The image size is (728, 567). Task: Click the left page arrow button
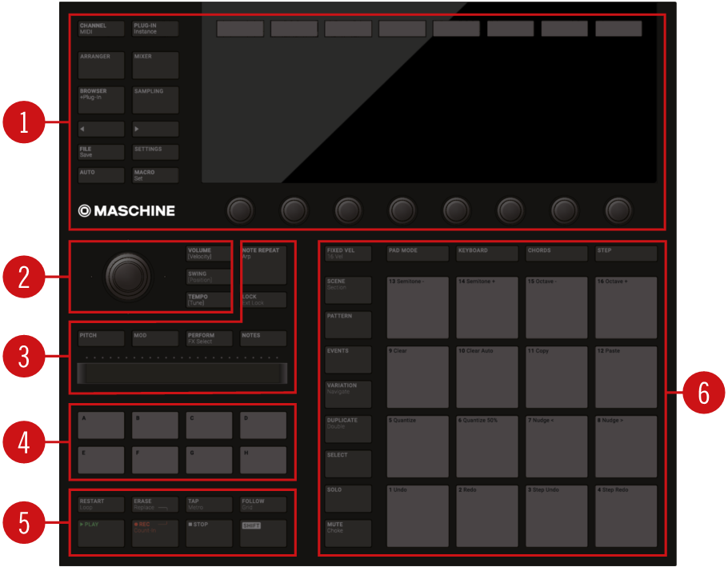coord(101,129)
